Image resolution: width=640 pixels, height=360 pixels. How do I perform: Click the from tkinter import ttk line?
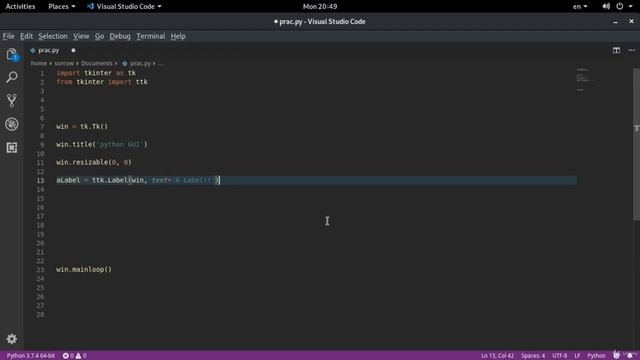pos(102,82)
